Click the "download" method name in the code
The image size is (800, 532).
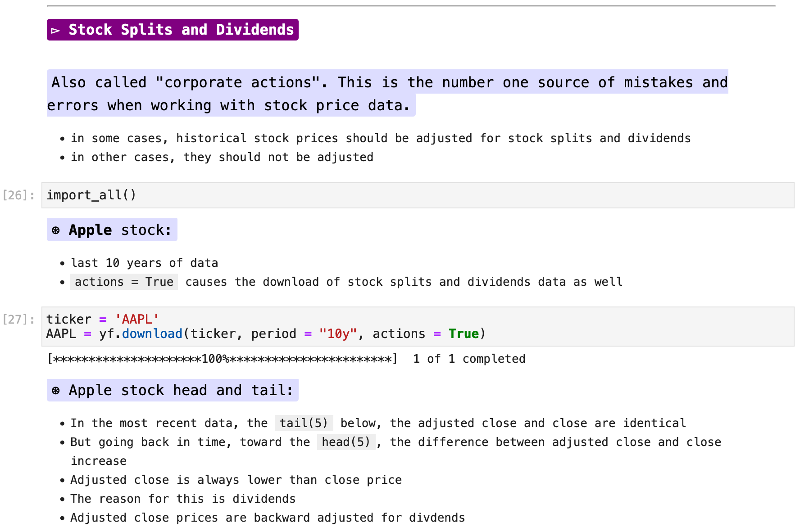(x=152, y=334)
